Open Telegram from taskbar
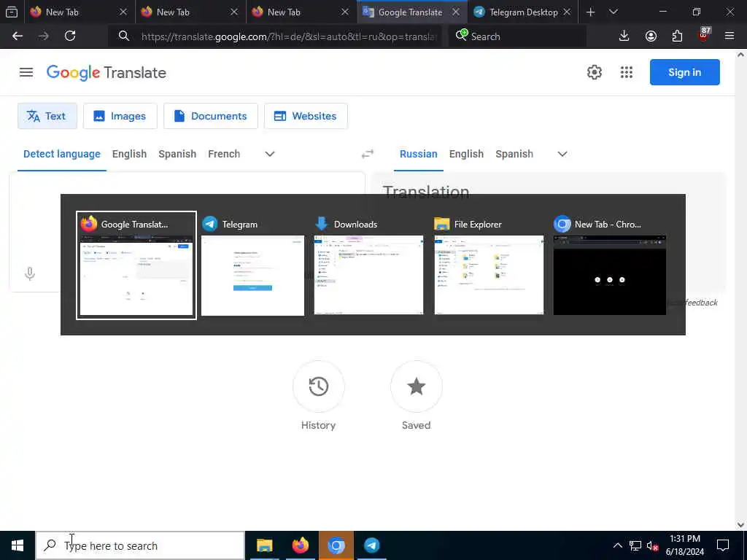The width and height of the screenshot is (747, 560). [372, 545]
